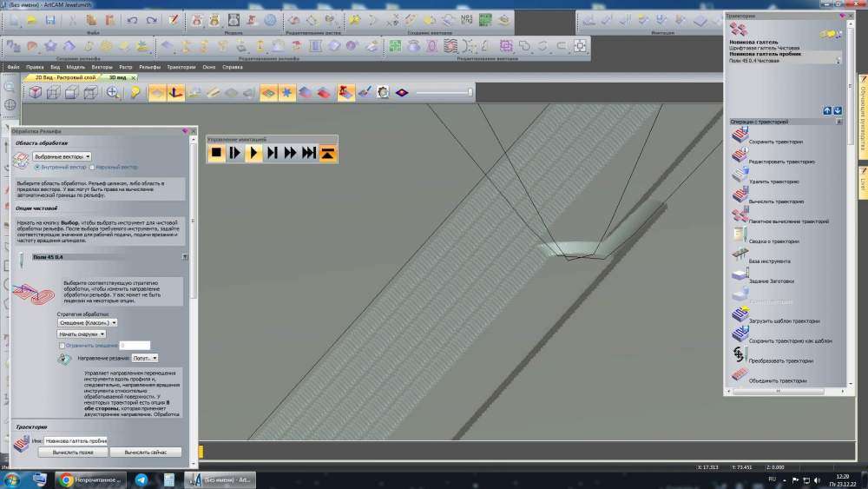
Task: Stop the toolpath simulation
Action: pyautogui.click(x=216, y=153)
